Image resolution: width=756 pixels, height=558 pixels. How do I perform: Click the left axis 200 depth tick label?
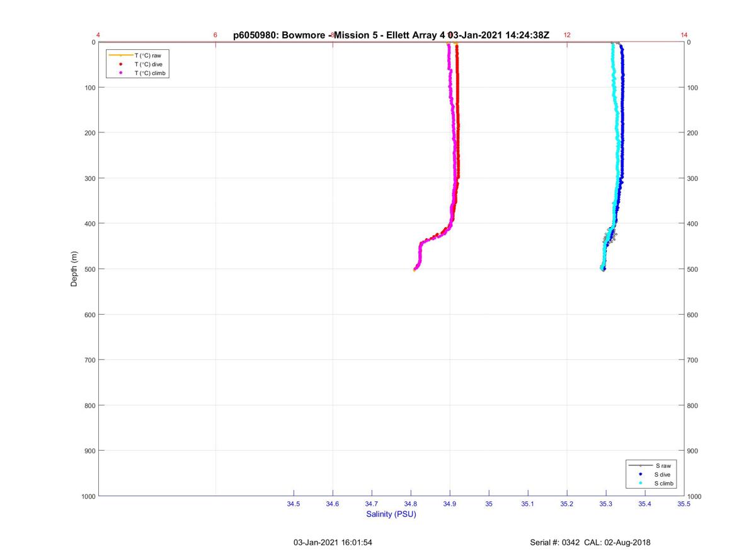90,133
